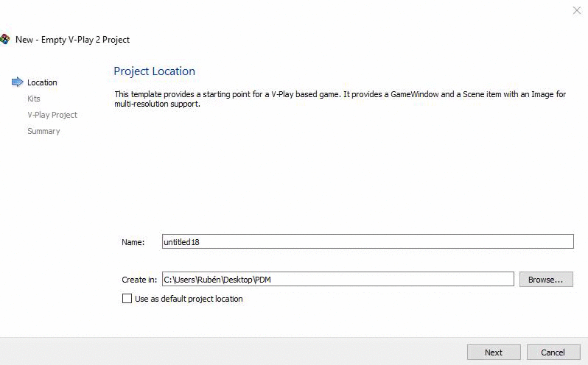Image resolution: width=588 pixels, height=365 pixels.
Task: Select the V-Play Project step in sidebar
Action: pos(52,115)
